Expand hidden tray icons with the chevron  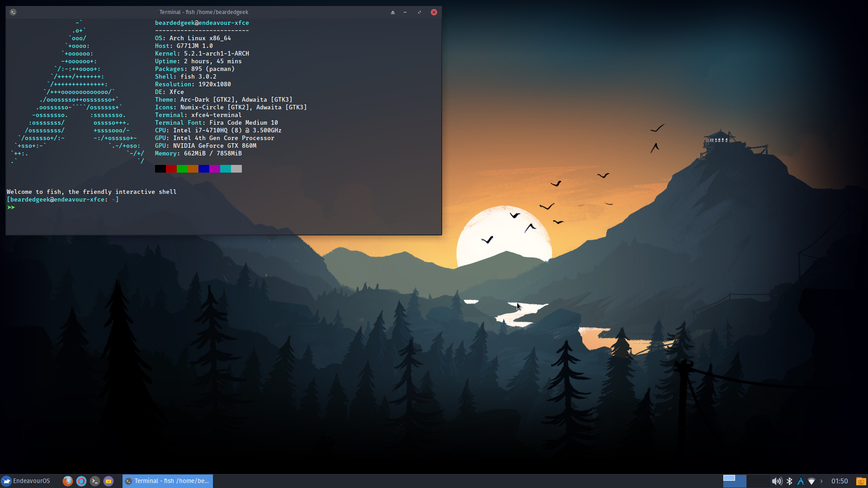pos(822,481)
